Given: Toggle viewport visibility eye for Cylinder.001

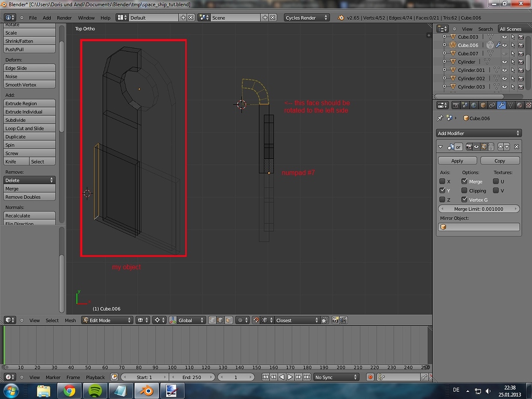Looking at the screenshot, I should [504, 70].
